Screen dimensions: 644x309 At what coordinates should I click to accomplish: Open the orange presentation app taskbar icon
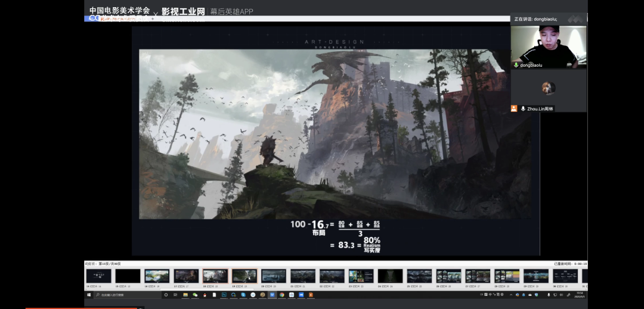coord(311,295)
